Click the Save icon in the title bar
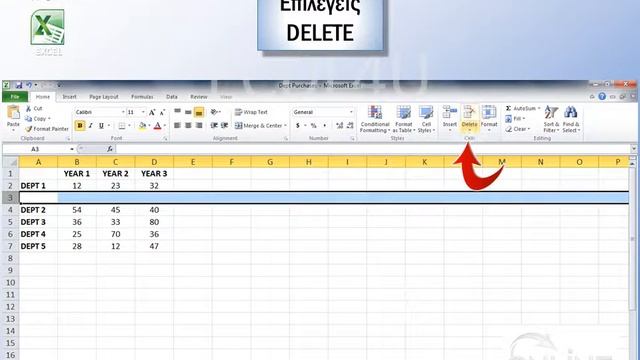Screen dimensions: 640x360 [19, 85]
